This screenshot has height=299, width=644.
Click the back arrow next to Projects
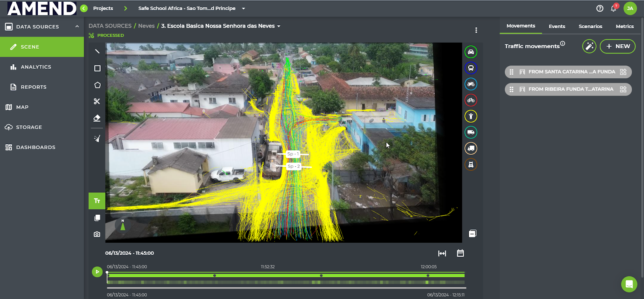(x=84, y=8)
